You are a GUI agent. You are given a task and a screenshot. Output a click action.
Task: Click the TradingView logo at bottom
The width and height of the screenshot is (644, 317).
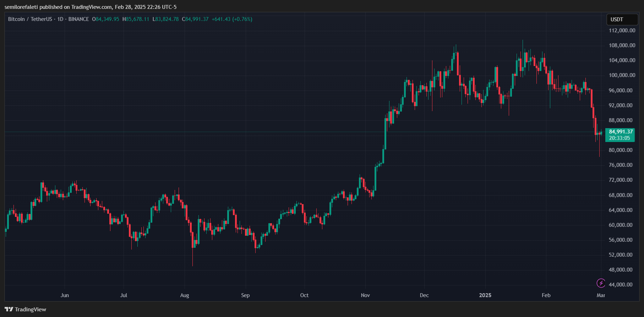26,309
